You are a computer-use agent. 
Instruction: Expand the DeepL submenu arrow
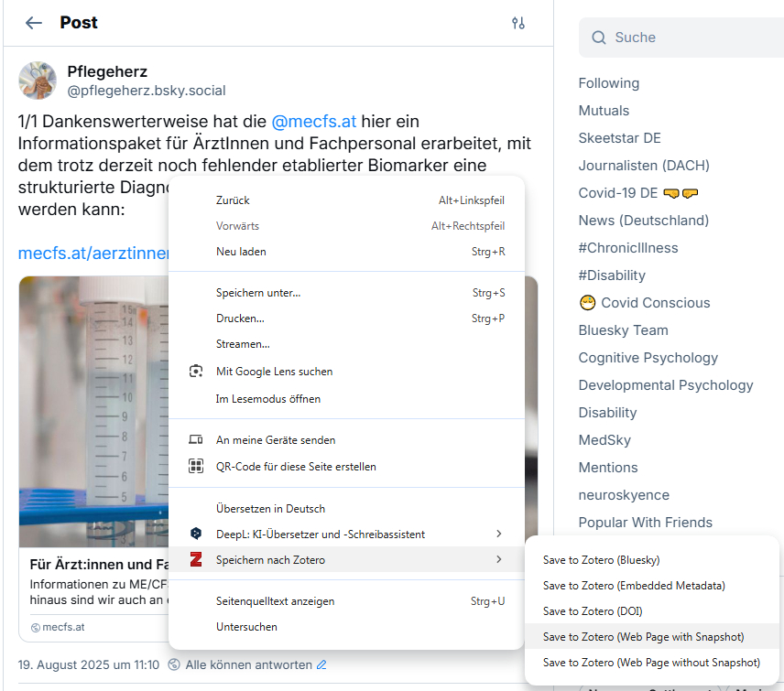tap(498, 534)
